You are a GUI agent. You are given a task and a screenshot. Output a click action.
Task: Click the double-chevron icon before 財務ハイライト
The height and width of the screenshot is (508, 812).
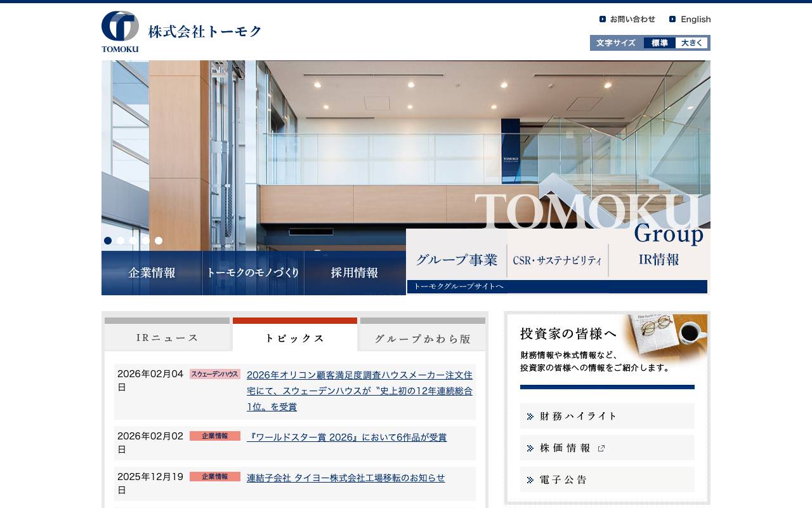pos(530,416)
